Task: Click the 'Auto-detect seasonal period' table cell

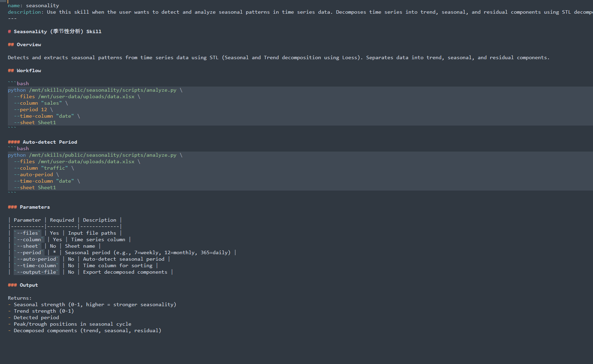Action: (124, 259)
